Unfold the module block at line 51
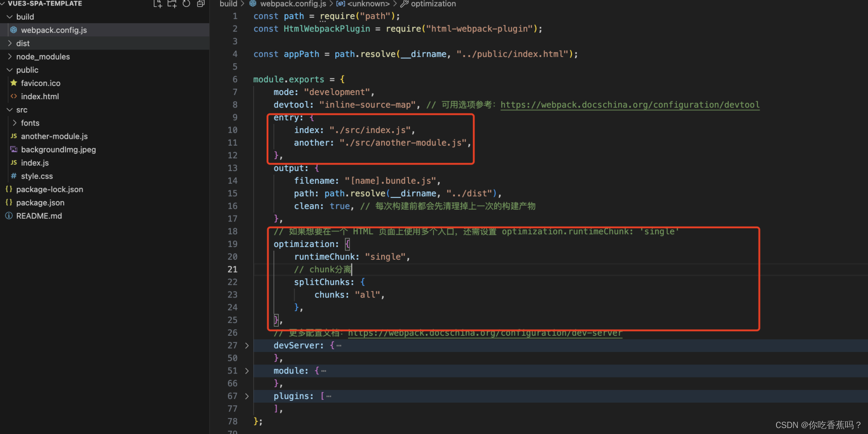 tap(247, 371)
